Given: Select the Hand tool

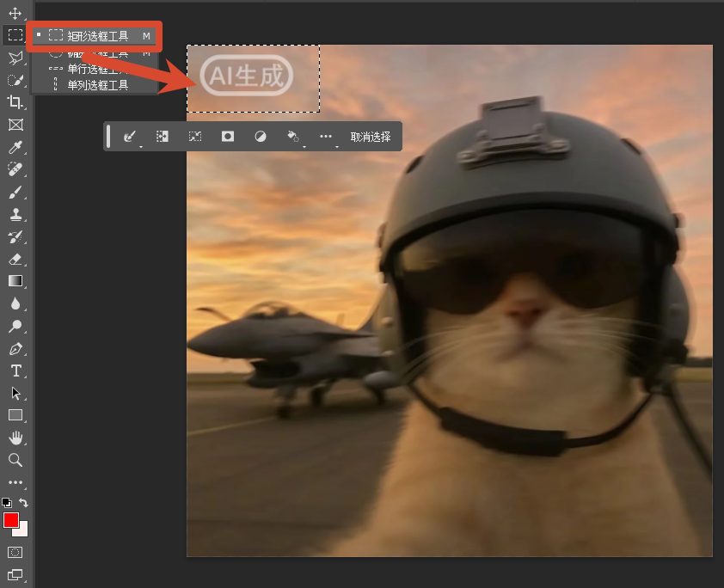Looking at the screenshot, I should point(15,438).
